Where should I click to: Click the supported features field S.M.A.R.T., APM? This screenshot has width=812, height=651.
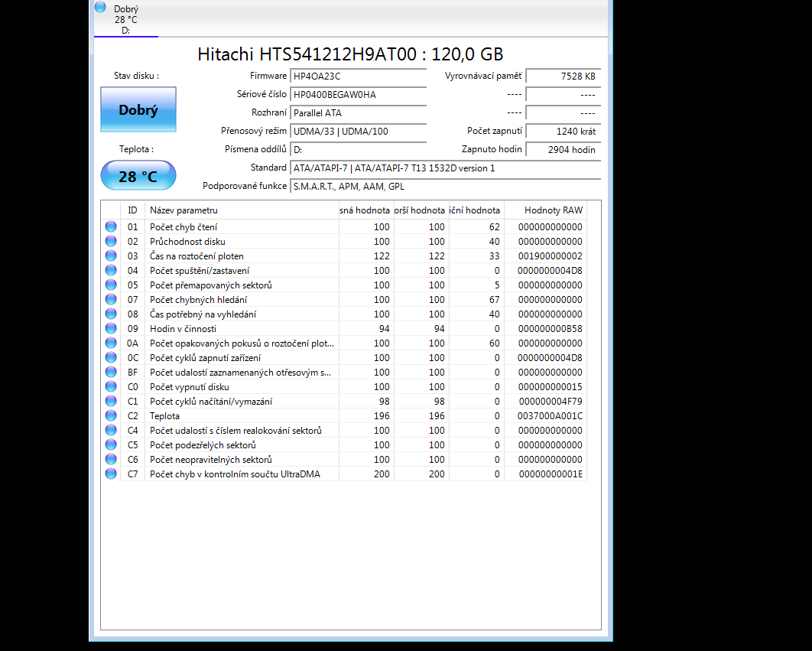pos(445,187)
